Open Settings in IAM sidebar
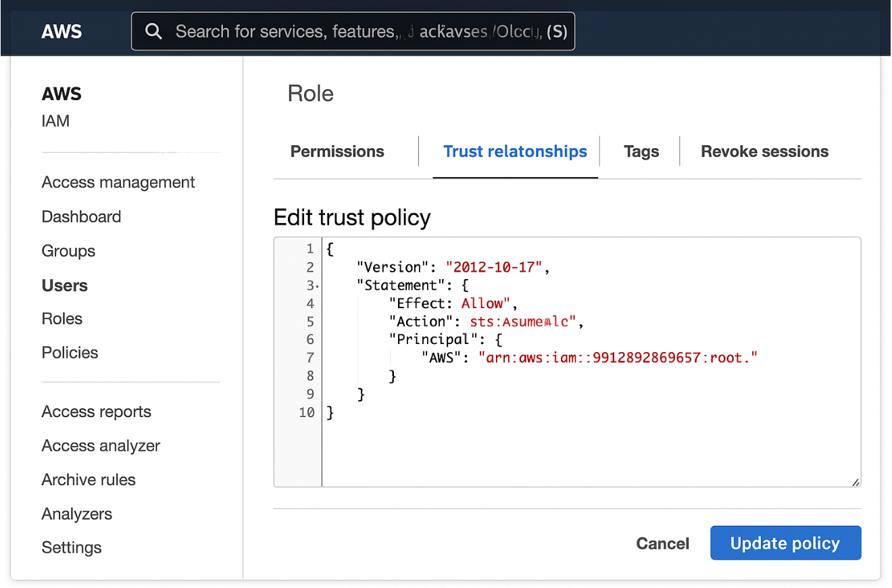892x588 pixels. (72, 547)
